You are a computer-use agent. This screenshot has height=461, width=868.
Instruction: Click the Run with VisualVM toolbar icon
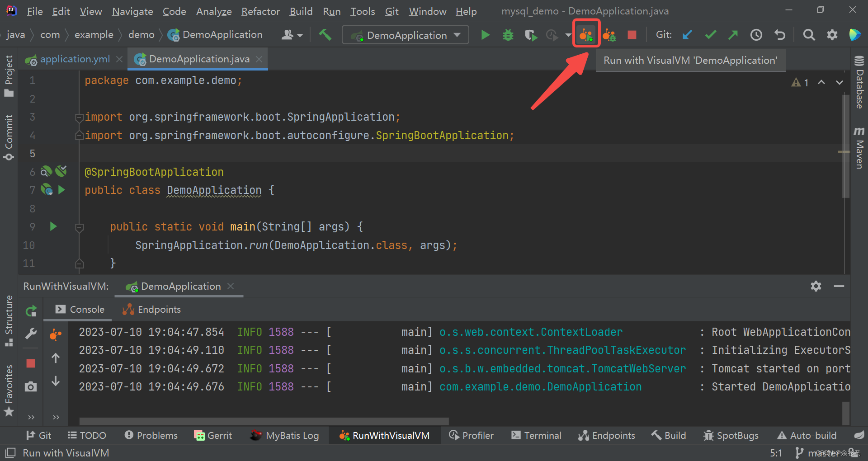pyautogui.click(x=586, y=34)
